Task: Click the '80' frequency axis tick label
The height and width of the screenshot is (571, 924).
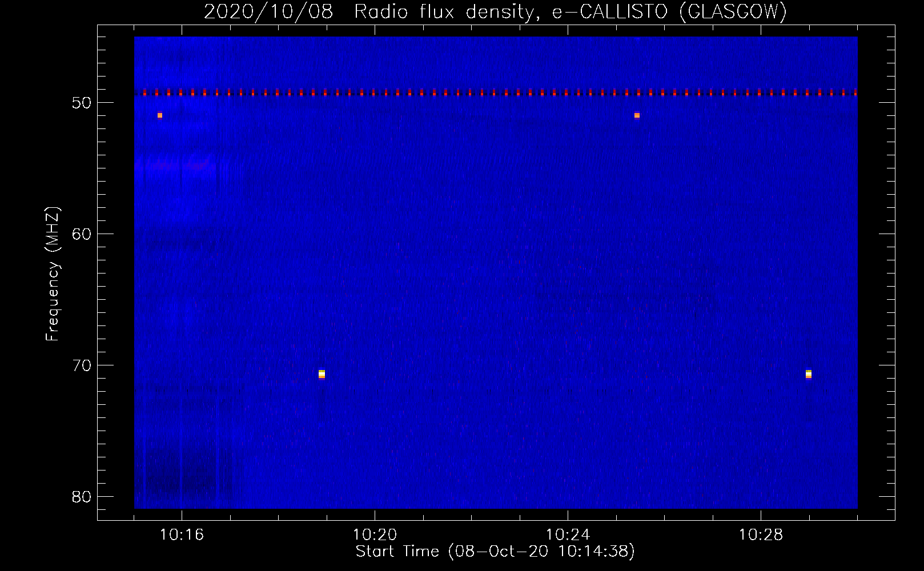Action: 82,497
